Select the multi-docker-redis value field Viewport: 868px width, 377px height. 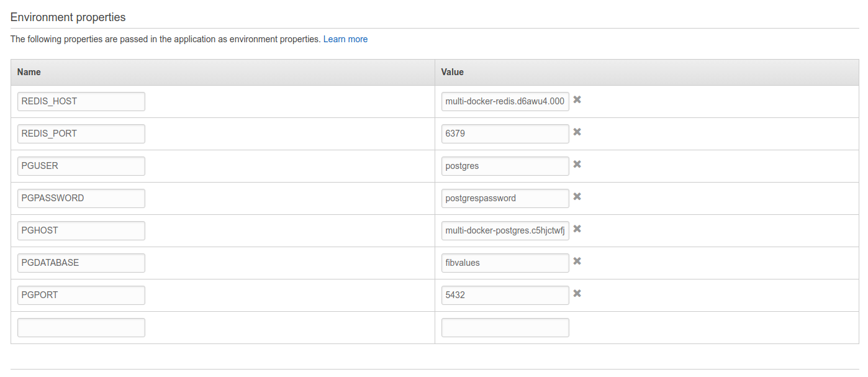tap(505, 101)
